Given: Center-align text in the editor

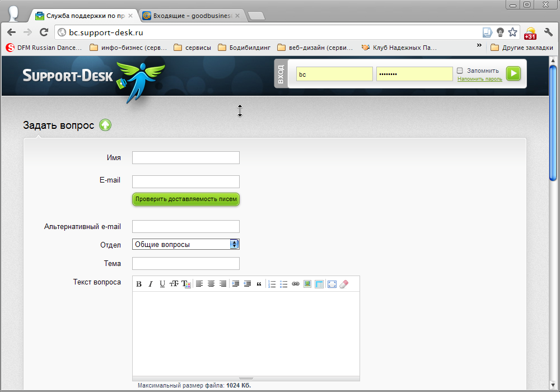Looking at the screenshot, I should click(211, 284).
